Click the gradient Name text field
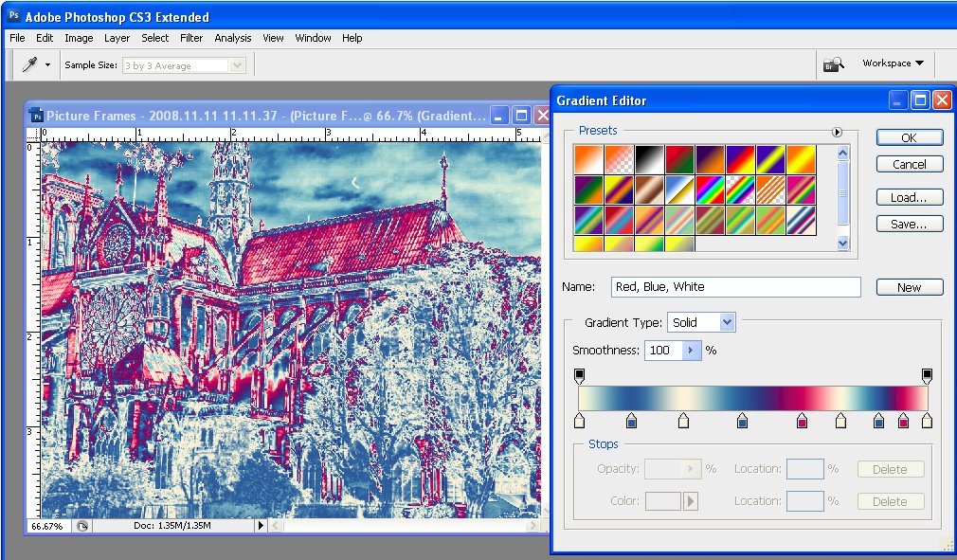Viewport: 957px width, 560px height. point(735,287)
